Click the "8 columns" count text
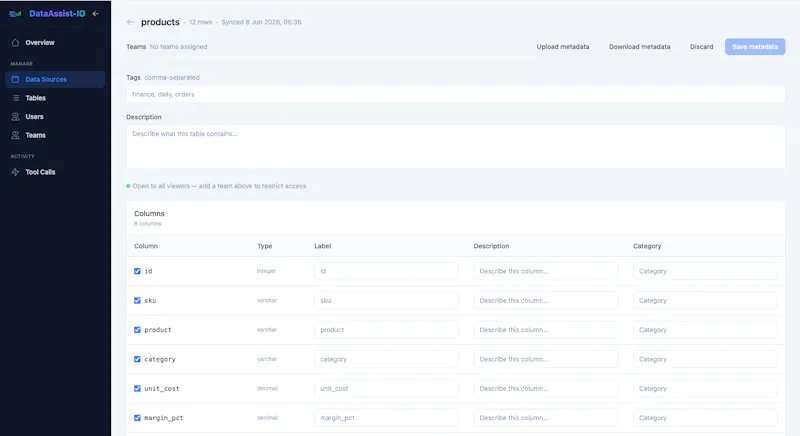800x436 pixels. point(147,224)
